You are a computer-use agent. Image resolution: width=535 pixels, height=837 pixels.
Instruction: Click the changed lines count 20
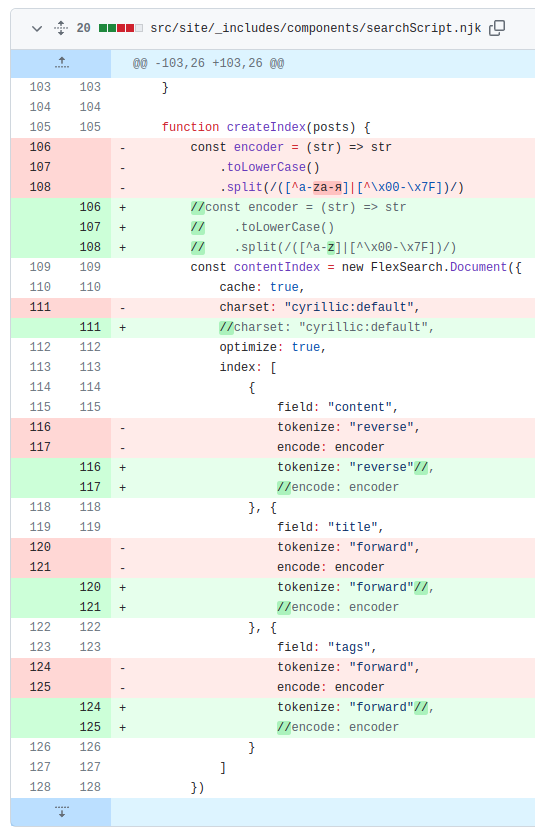click(x=83, y=28)
